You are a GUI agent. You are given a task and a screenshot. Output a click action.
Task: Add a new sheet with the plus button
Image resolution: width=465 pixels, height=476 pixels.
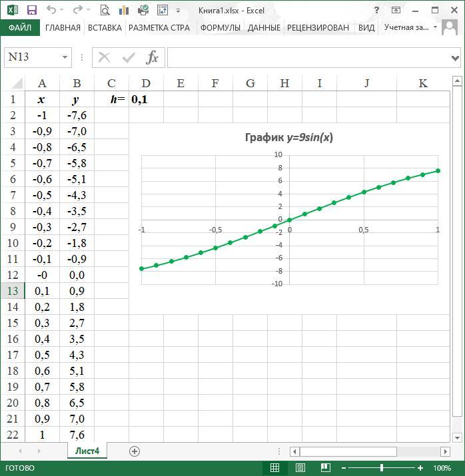[x=135, y=451]
